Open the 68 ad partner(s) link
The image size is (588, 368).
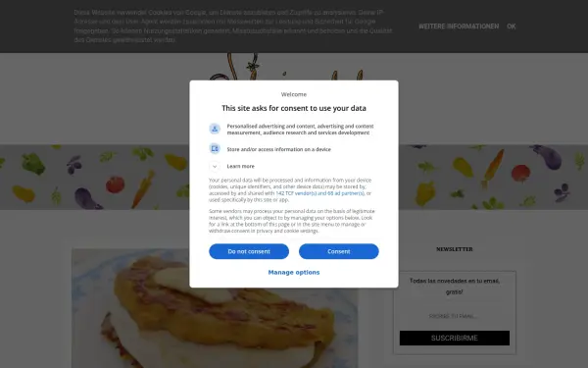pyautogui.click(x=346, y=193)
